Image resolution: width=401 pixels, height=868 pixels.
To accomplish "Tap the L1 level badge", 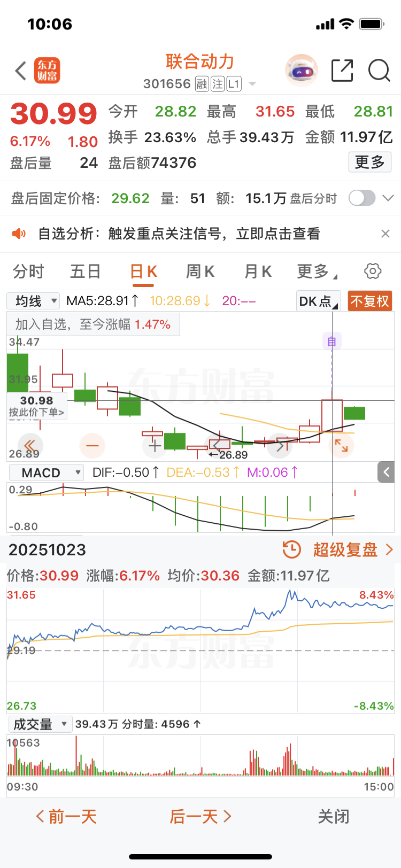I will point(234,84).
